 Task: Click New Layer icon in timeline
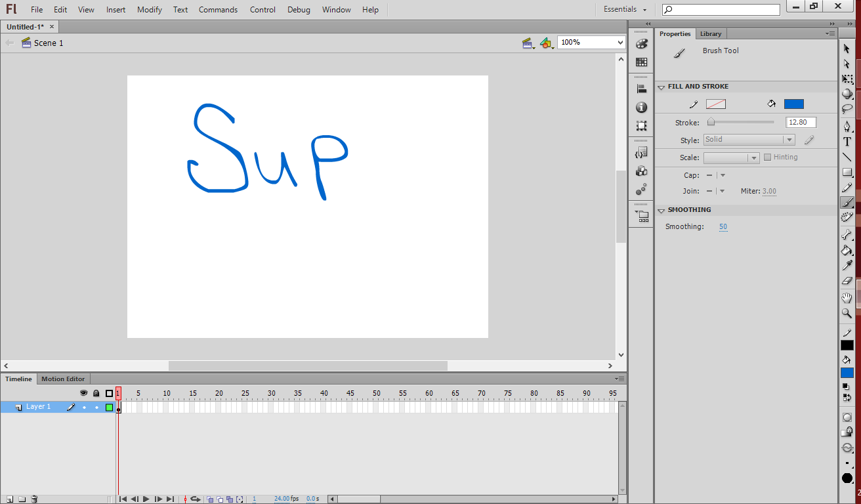(x=9, y=499)
